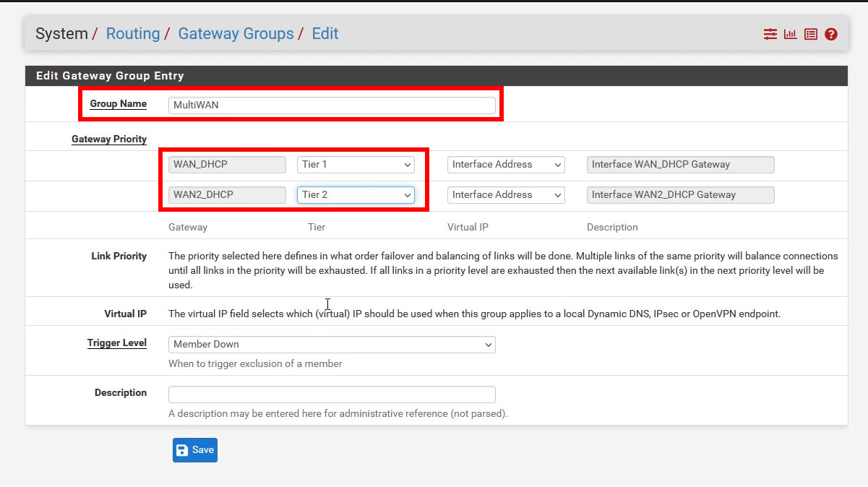
Task: Select the Interface WAN_DHCP Gateway description field
Action: [680, 165]
